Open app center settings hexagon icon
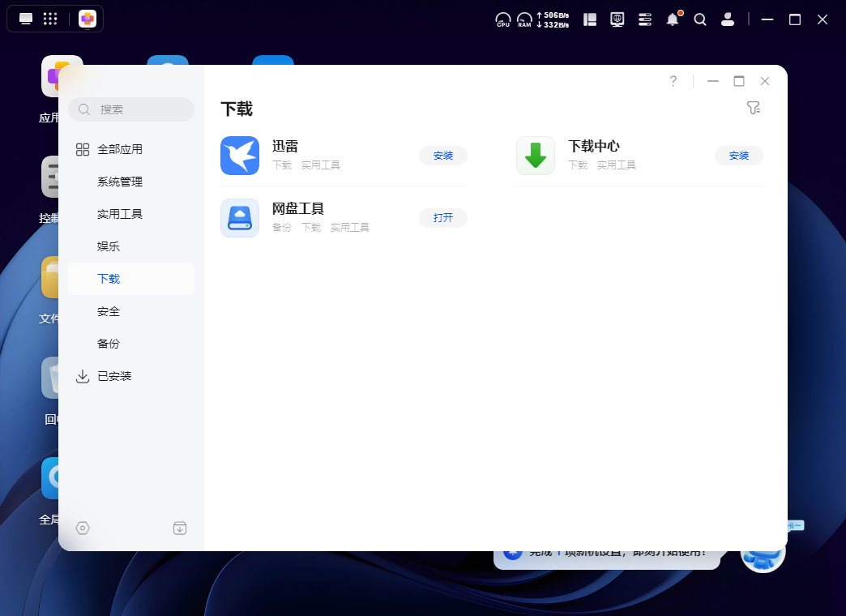This screenshot has width=846, height=616. pyautogui.click(x=83, y=528)
